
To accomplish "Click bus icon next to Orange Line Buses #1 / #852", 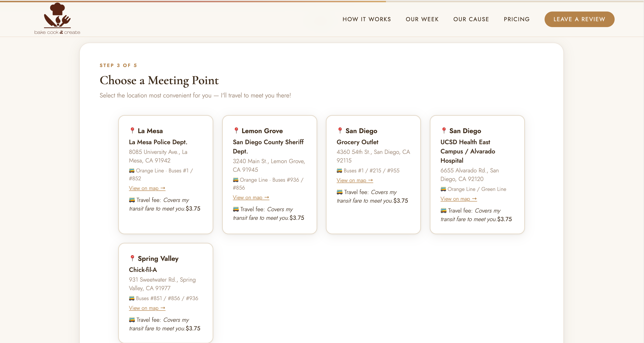I will (x=132, y=171).
